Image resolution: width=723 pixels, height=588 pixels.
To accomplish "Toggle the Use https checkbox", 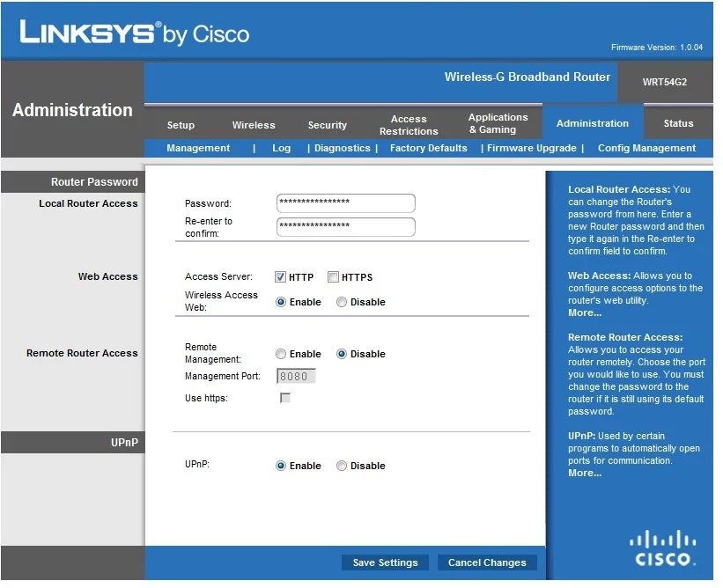I will (285, 398).
